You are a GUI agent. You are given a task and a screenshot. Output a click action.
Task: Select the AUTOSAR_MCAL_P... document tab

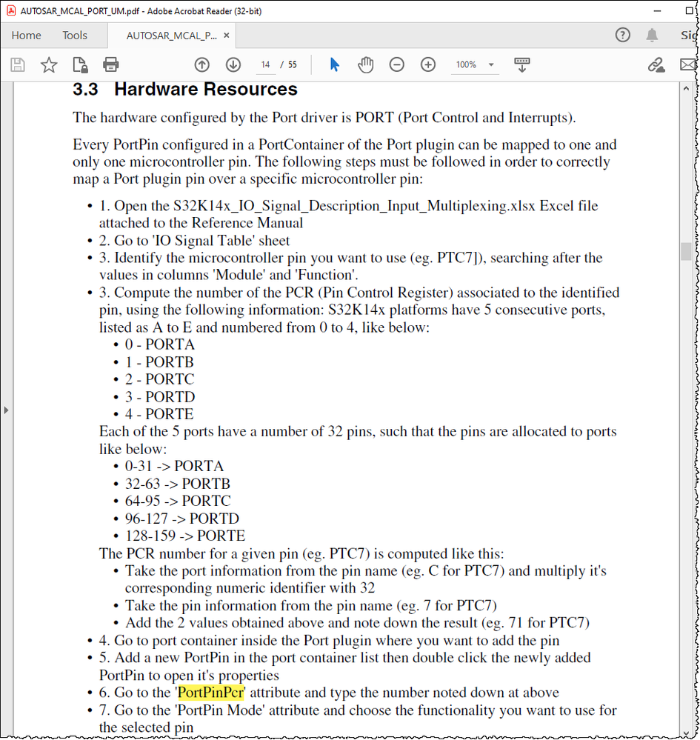tap(172, 36)
